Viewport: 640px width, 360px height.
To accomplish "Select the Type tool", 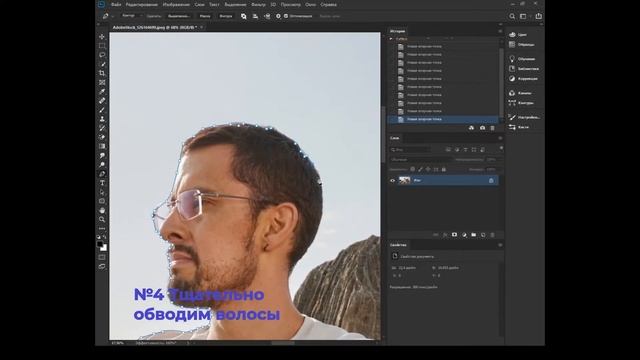I will coord(102,183).
